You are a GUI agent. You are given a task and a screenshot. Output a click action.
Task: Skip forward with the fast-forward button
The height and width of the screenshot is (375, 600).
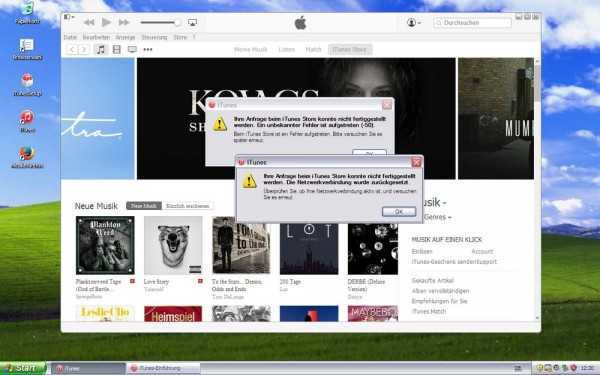click(124, 23)
